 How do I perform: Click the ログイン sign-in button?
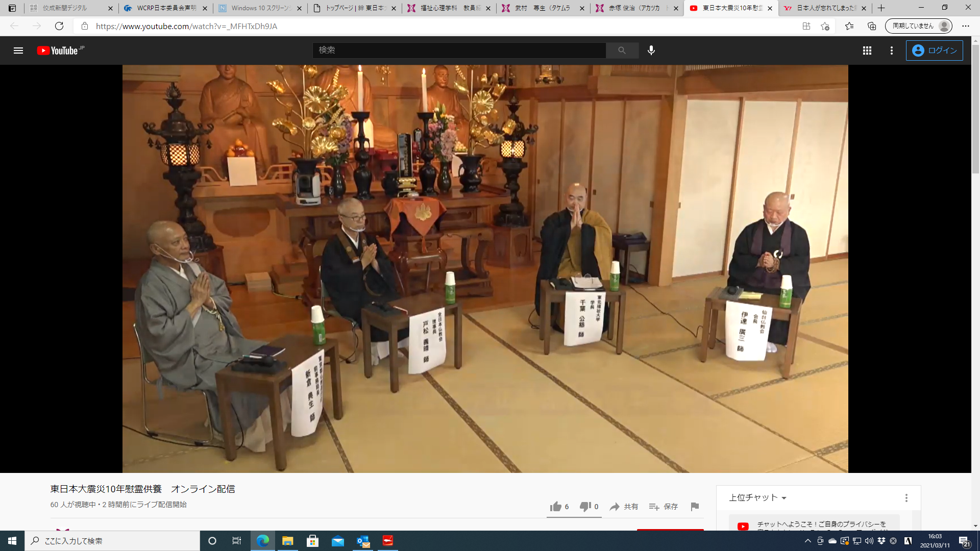click(x=934, y=51)
